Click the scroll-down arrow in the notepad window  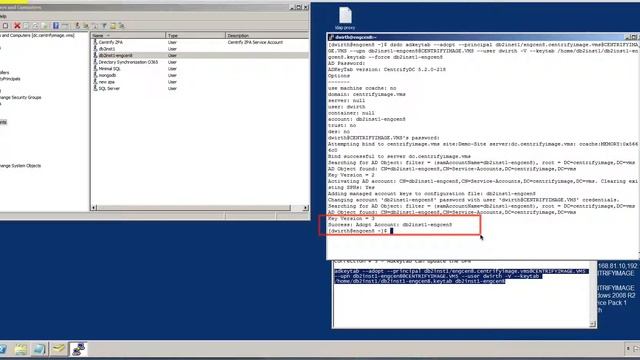coord(593,324)
